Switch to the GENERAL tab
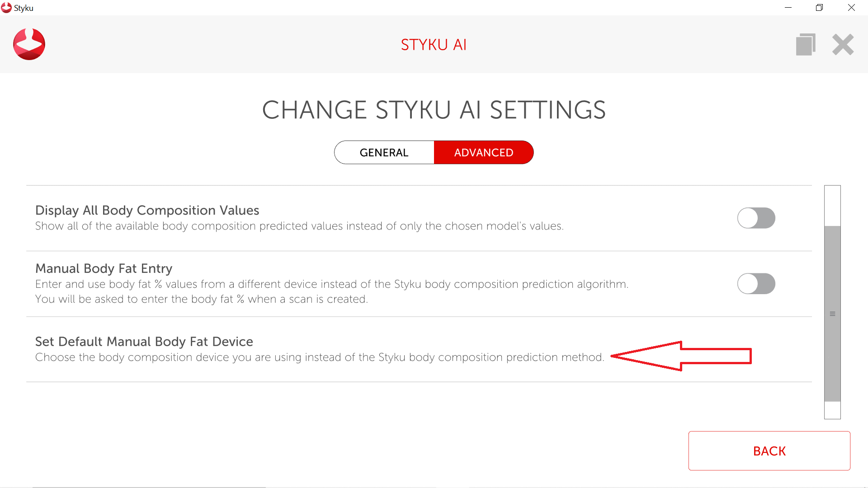 tap(384, 153)
